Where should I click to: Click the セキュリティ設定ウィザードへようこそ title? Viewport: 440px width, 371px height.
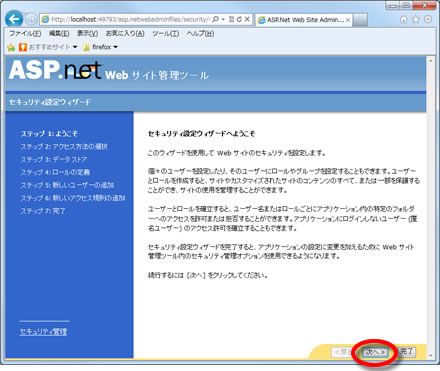click(x=201, y=134)
